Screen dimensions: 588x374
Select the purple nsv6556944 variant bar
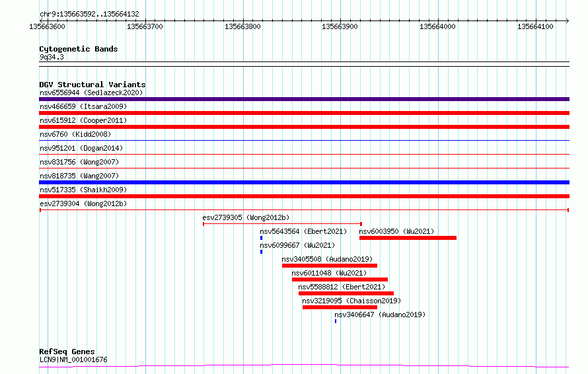click(x=304, y=99)
